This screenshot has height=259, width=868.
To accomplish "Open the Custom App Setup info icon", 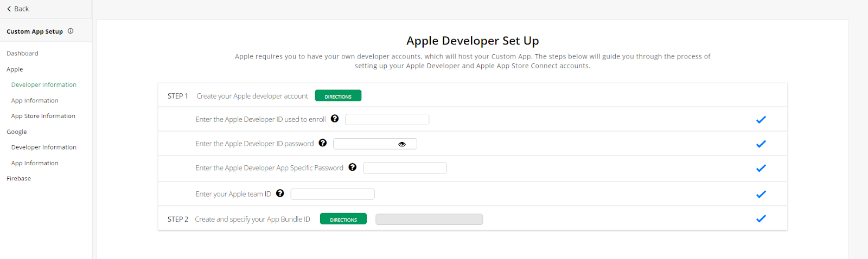I will [71, 31].
